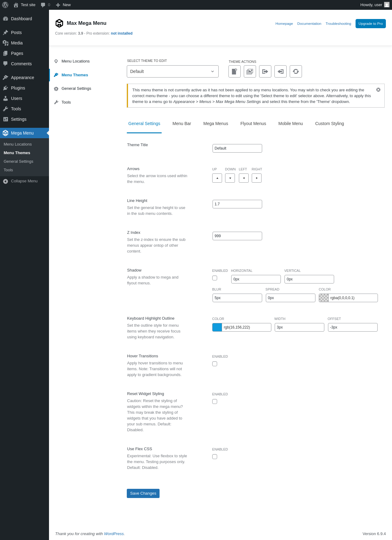Image resolution: width=392 pixels, height=540 pixels.
Task: Select the General Settings theme tab
Action: tap(144, 124)
